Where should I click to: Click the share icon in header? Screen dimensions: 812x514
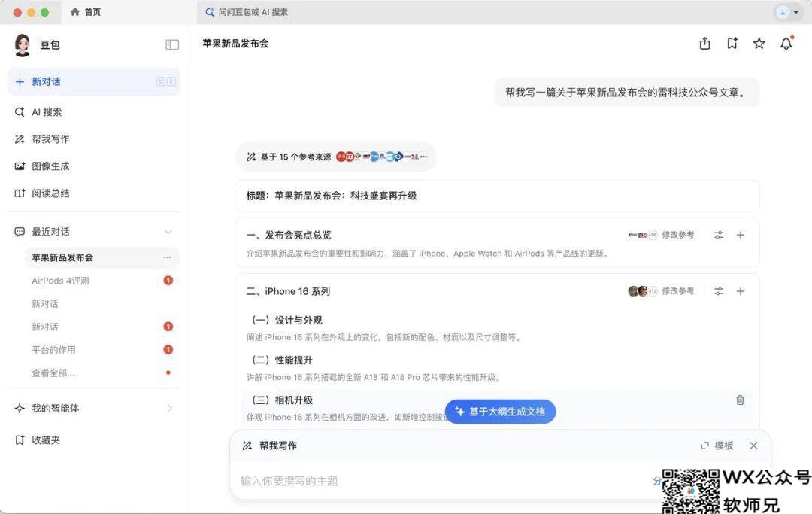[704, 44]
